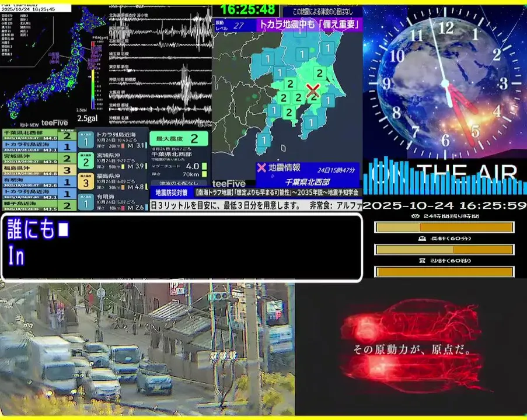Click the 深さ 70km value
Viewport: 527px width, 420px height.
point(191,174)
